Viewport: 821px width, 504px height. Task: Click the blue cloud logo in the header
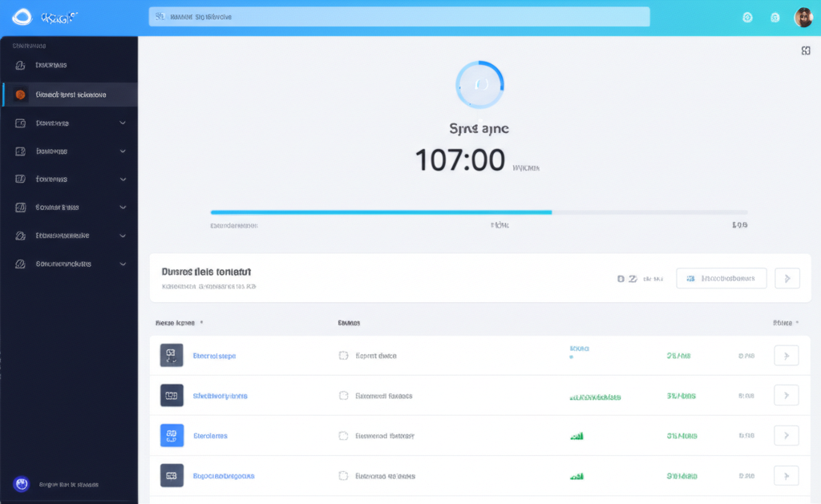click(22, 16)
